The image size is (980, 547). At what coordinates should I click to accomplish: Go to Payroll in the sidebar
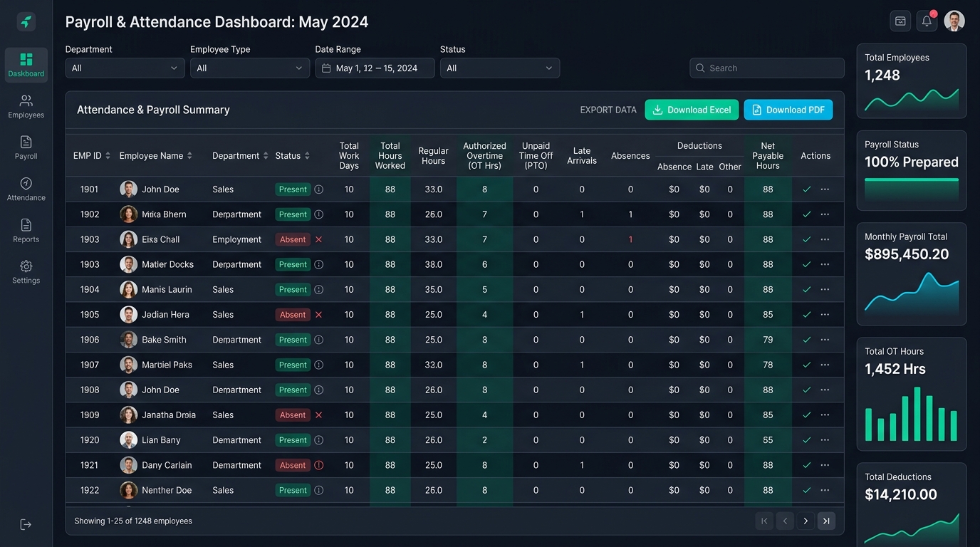coord(26,148)
